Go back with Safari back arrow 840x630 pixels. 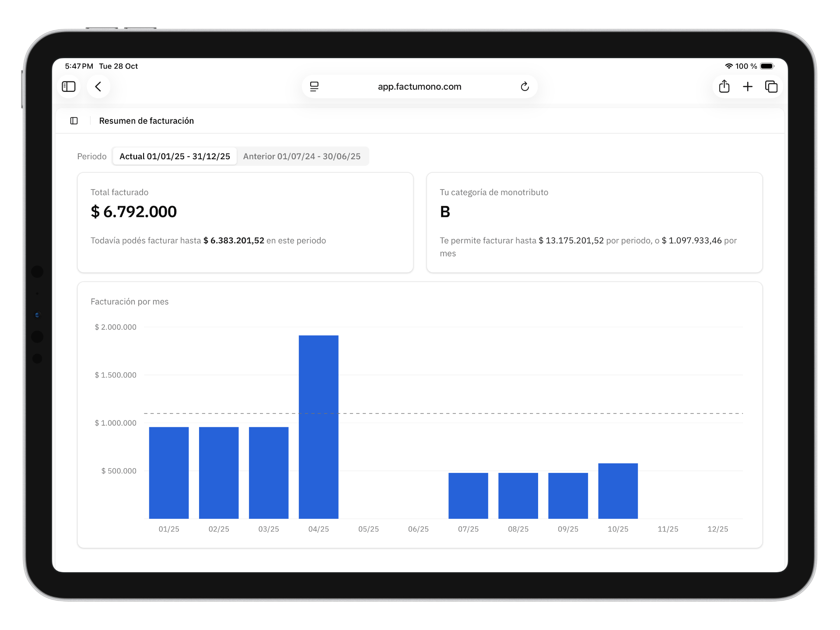[x=98, y=87]
